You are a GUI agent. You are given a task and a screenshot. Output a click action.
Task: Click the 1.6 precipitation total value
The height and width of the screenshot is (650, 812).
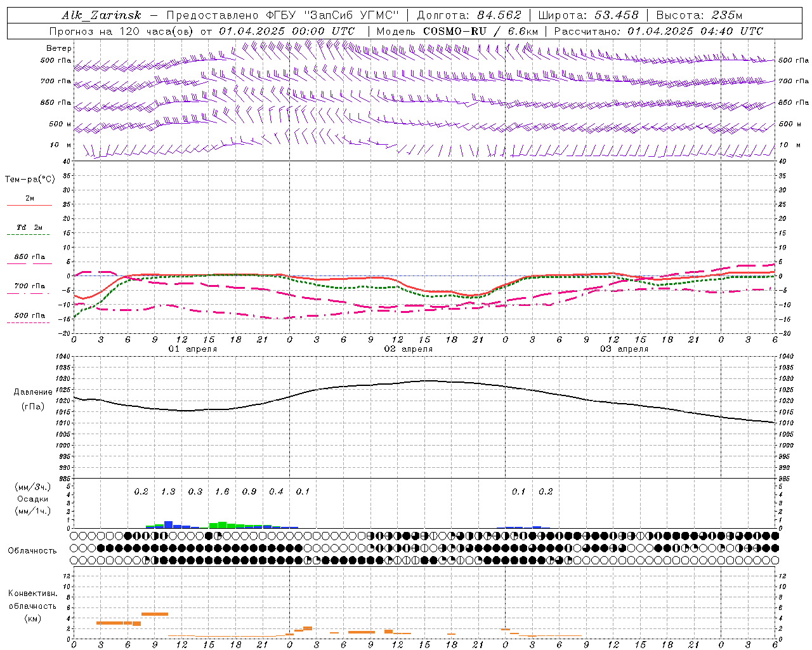pyautogui.click(x=222, y=491)
